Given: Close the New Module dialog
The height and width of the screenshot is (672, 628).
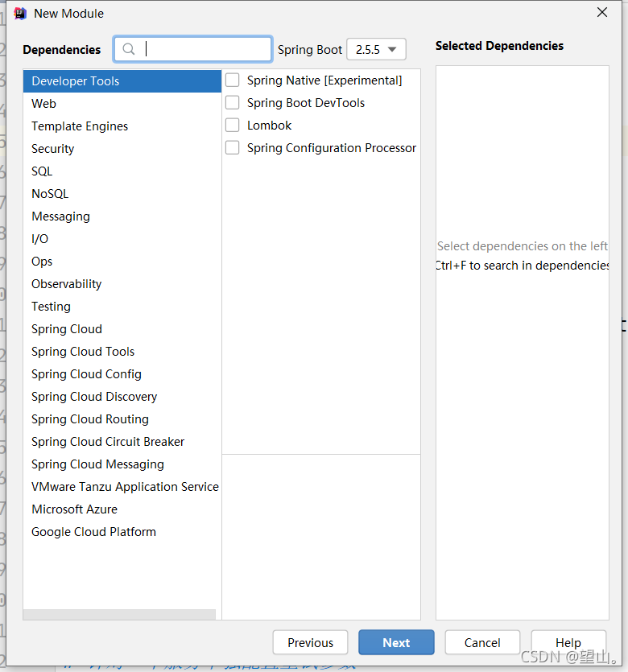Looking at the screenshot, I should click(x=602, y=12).
